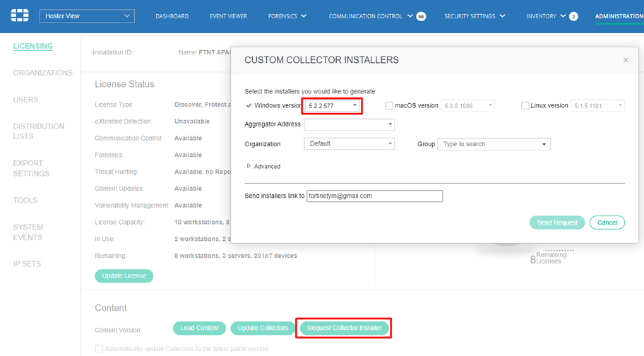Go to the Dashboard tab

pos(172,16)
